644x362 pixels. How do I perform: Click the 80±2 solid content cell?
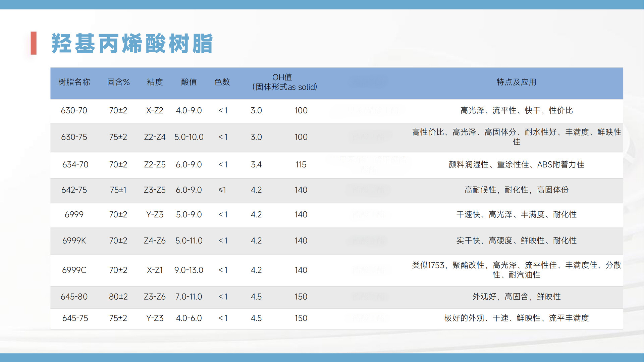point(118,297)
